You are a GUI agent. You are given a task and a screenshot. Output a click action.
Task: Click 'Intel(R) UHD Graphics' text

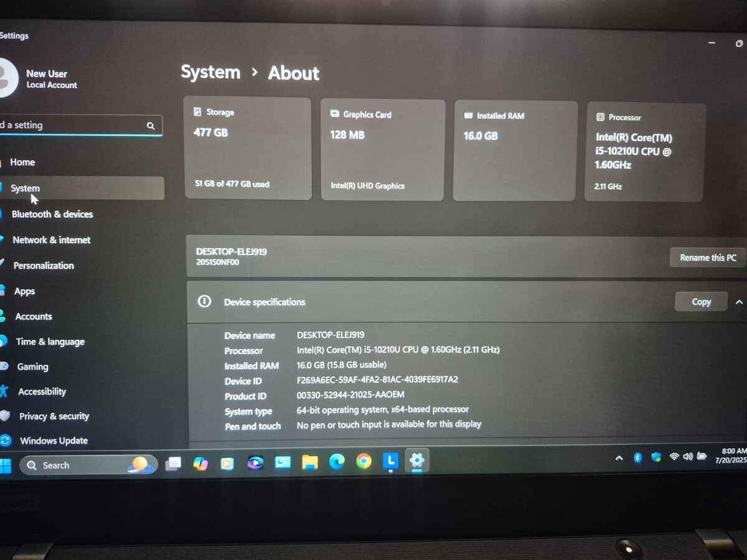coord(368,186)
